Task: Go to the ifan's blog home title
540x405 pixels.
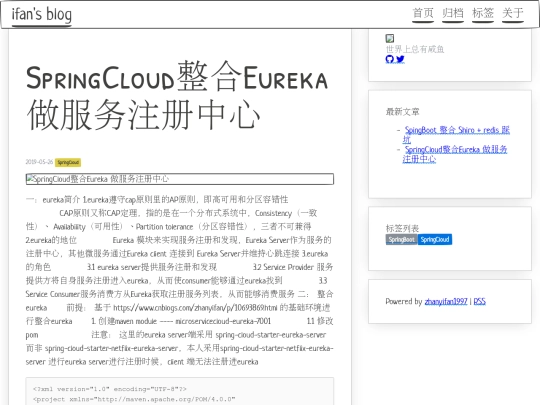Action: (x=42, y=14)
